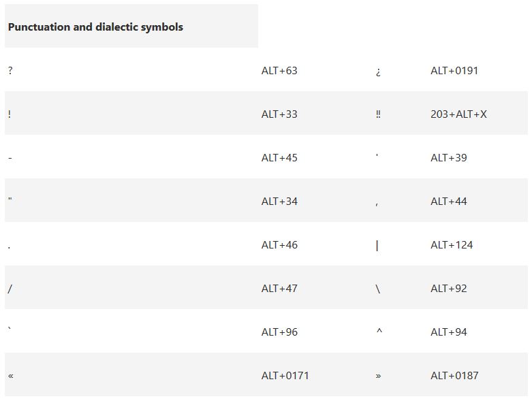This screenshot has height=401, width=532.
Task: Select the caret symbol
Action: pyautogui.click(x=379, y=332)
